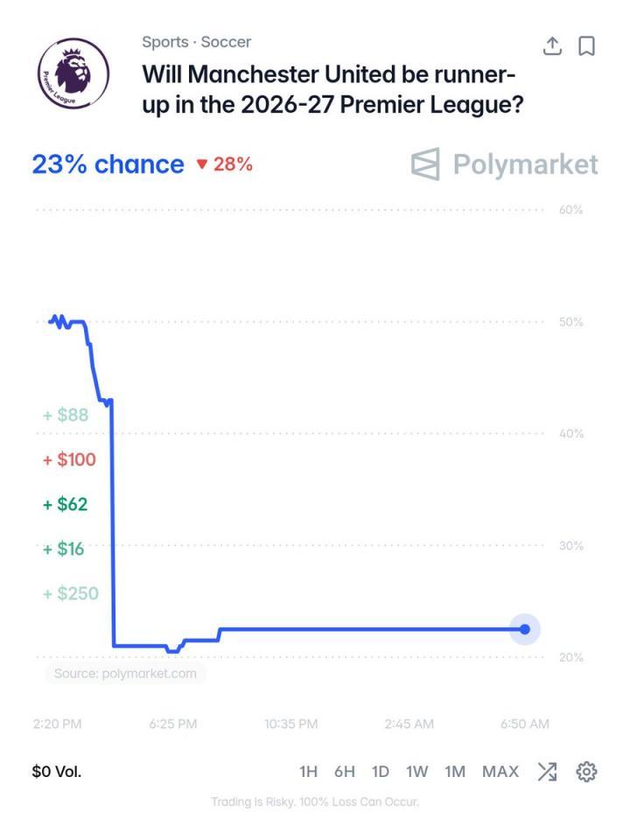Click the red down triangle indicator
The height and width of the screenshot is (840, 630).
tap(202, 164)
